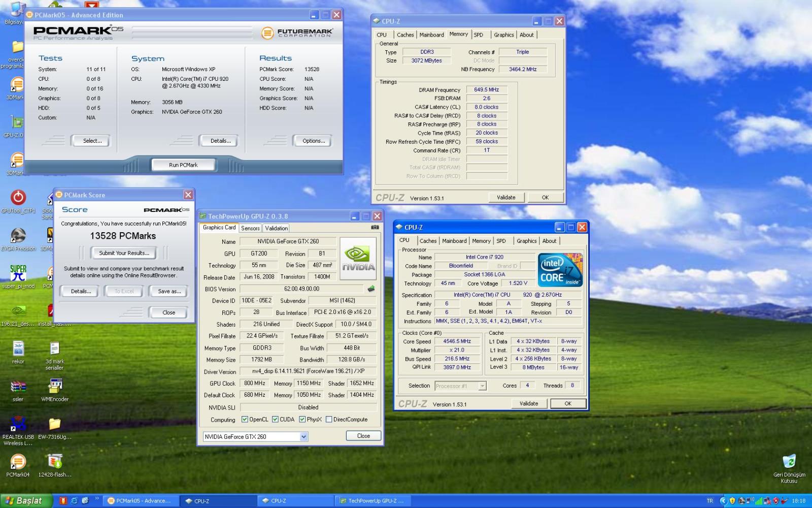Screen dimensions: 812x508
Task: Toggle the OpenCL checkbox
Action: tap(245, 420)
